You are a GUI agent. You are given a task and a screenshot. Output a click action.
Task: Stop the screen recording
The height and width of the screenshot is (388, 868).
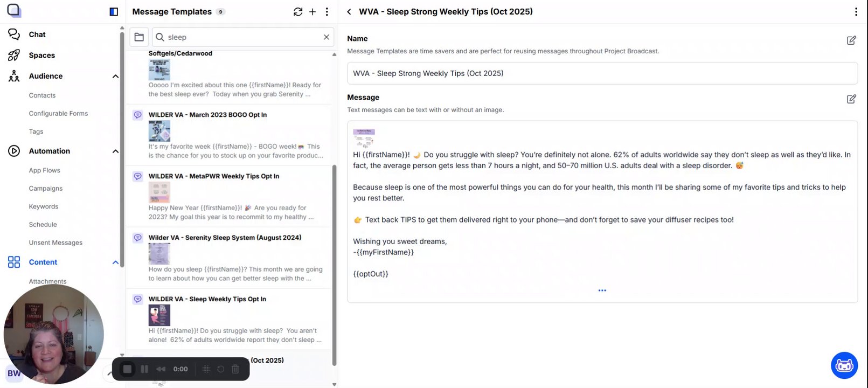127,369
